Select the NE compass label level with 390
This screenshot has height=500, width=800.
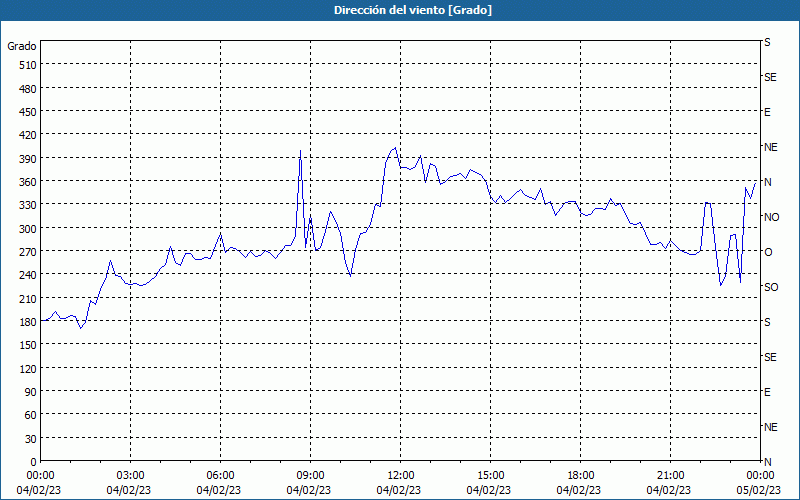coord(771,147)
